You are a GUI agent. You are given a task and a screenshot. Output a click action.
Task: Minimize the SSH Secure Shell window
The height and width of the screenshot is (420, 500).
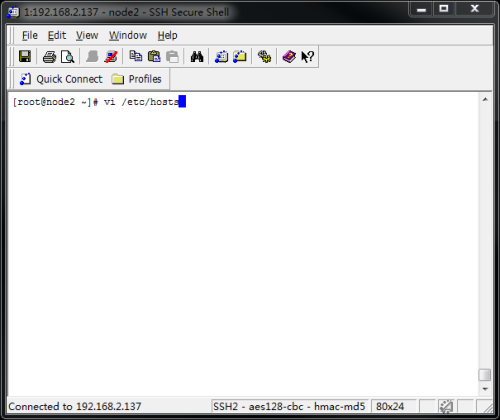pyautogui.click(x=421, y=9)
